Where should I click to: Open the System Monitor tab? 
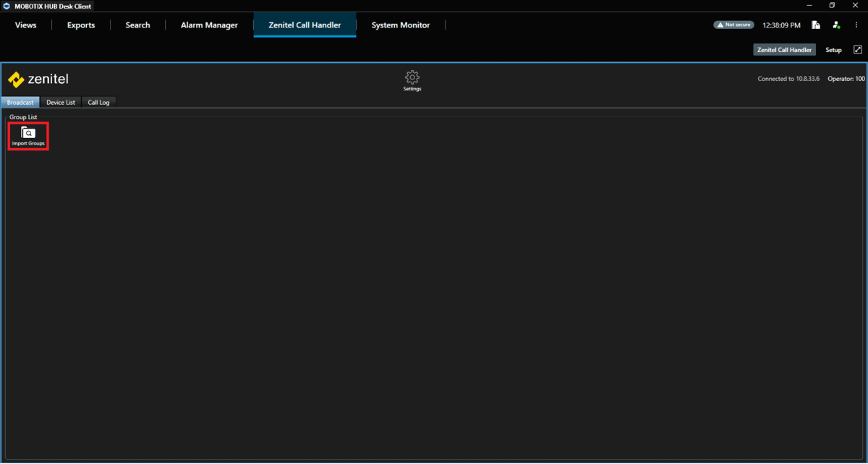coord(401,25)
